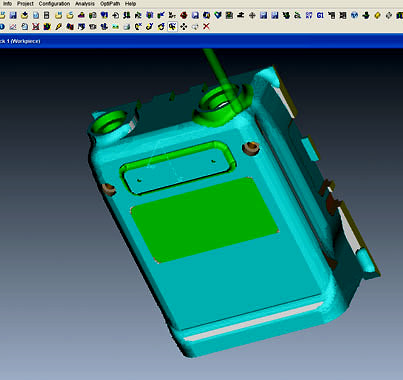This screenshot has width=403, height=380.
Task: Open the Configuration menu
Action: 54,4
